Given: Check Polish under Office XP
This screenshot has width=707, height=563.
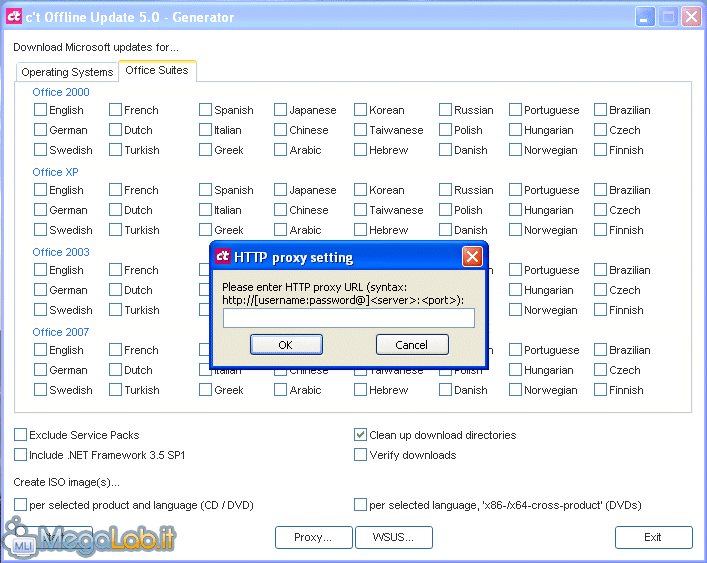Looking at the screenshot, I should pos(445,209).
